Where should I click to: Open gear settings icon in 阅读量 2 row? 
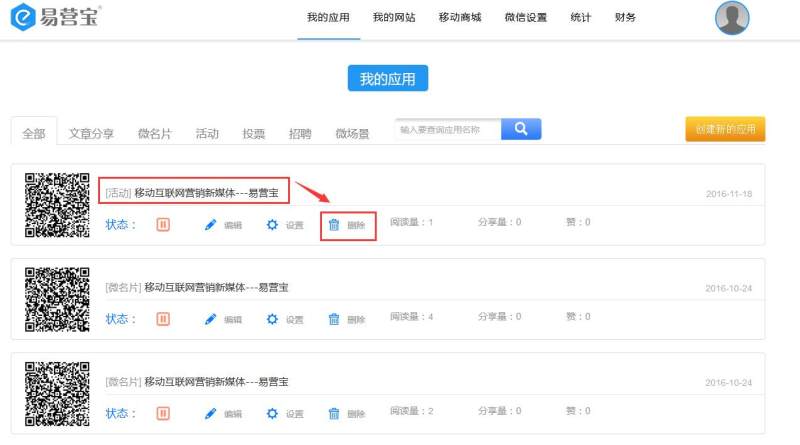(x=272, y=413)
